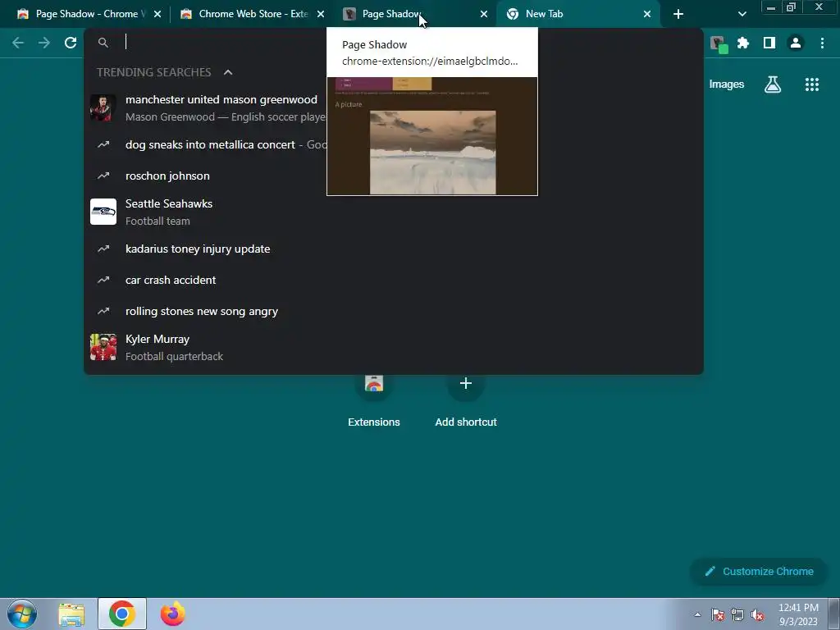The width and height of the screenshot is (840, 630).
Task: Close the Chrome Web Store - Extensions tab
Action: pyautogui.click(x=321, y=14)
